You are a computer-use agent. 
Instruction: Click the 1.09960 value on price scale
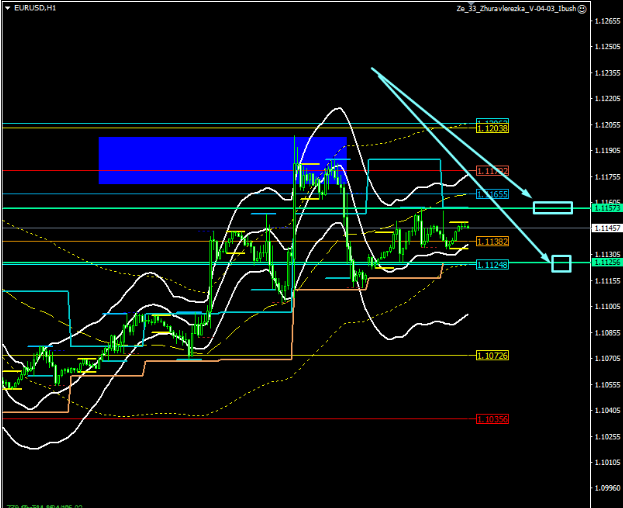click(x=606, y=488)
